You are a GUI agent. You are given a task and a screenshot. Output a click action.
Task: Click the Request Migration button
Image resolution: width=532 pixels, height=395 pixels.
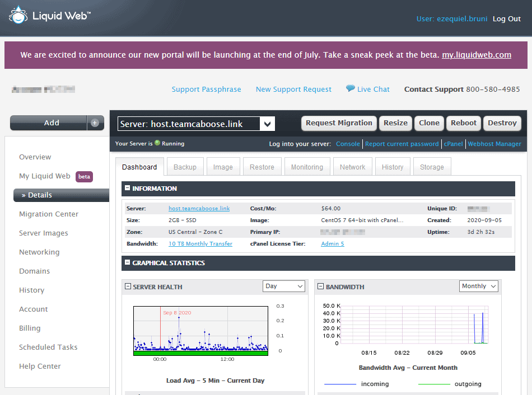tap(339, 123)
